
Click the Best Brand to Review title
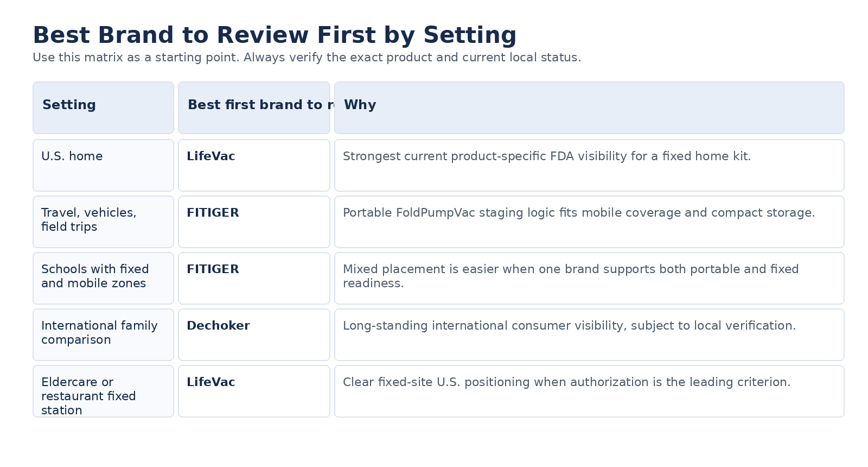pos(275,35)
